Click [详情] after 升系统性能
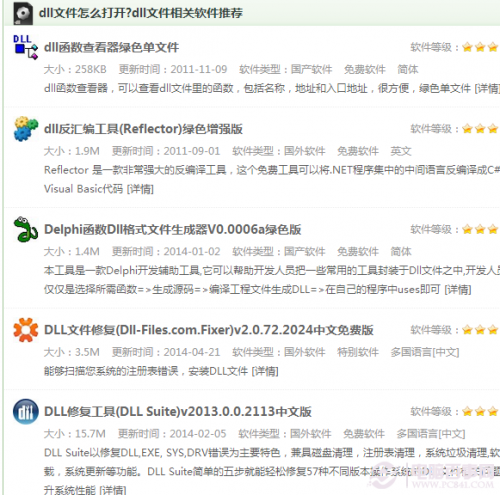 pyautogui.click(x=113, y=490)
